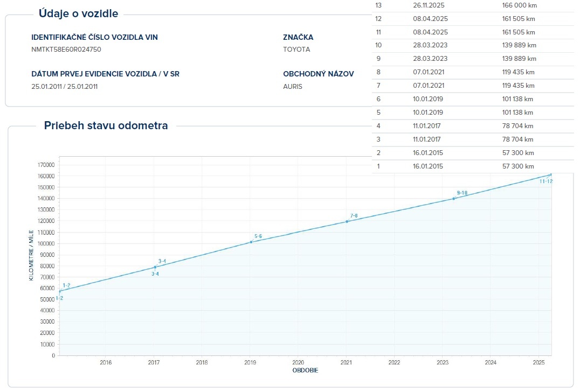This screenshot has height=392, width=580.
Task: Click the OBDOBIE axis title
Action: tap(305, 370)
